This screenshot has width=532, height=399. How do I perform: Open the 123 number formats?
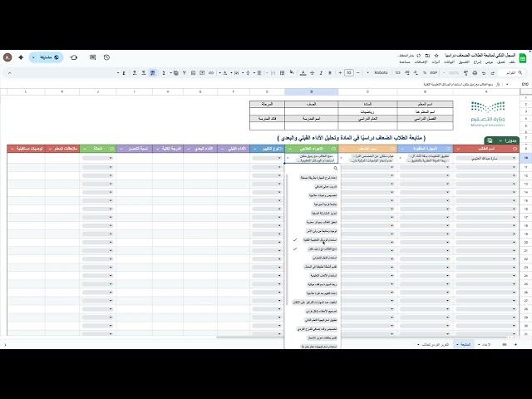(x=397, y=72)
